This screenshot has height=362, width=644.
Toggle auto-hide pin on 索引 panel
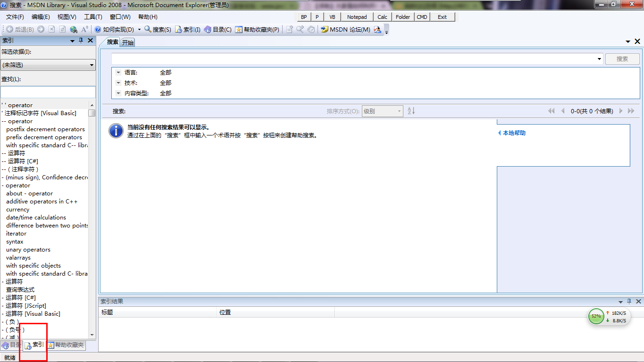[x=81, y=41]
